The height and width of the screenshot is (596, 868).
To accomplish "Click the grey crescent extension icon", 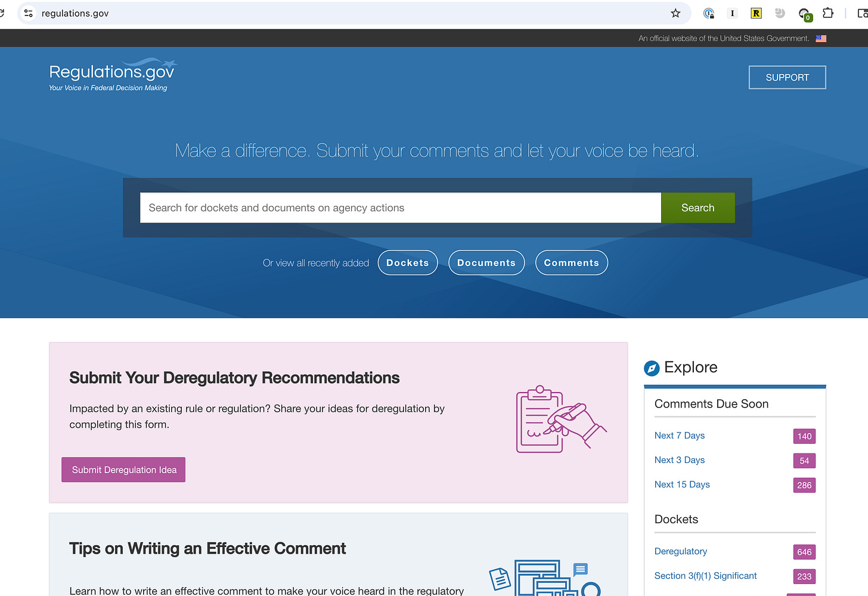I will pos(780,13).
